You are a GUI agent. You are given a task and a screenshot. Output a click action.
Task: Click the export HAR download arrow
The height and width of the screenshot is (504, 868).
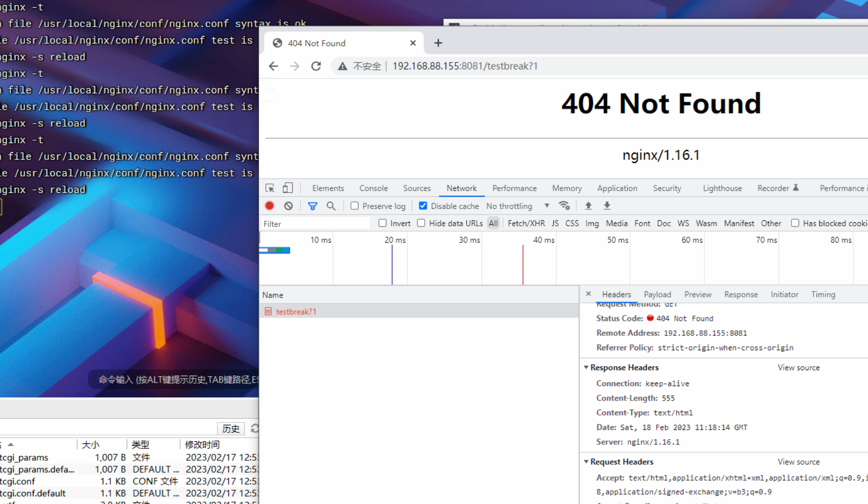607,206
